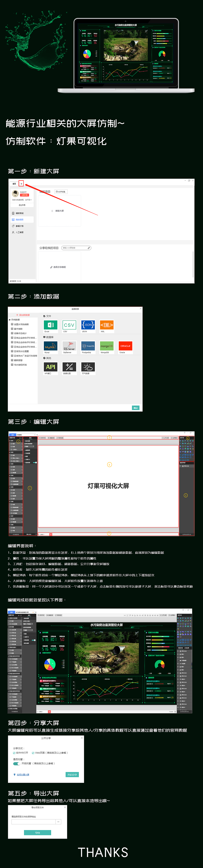The image size is (203, 868).
Task: Choose the Excel file source icon
Action: tap(51, 325)
